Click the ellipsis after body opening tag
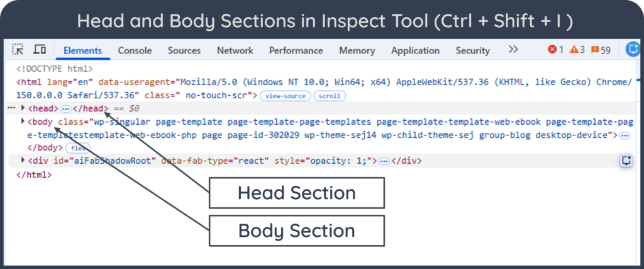The width and height of the screenshot is (644, 269). (x=625, y=135)
